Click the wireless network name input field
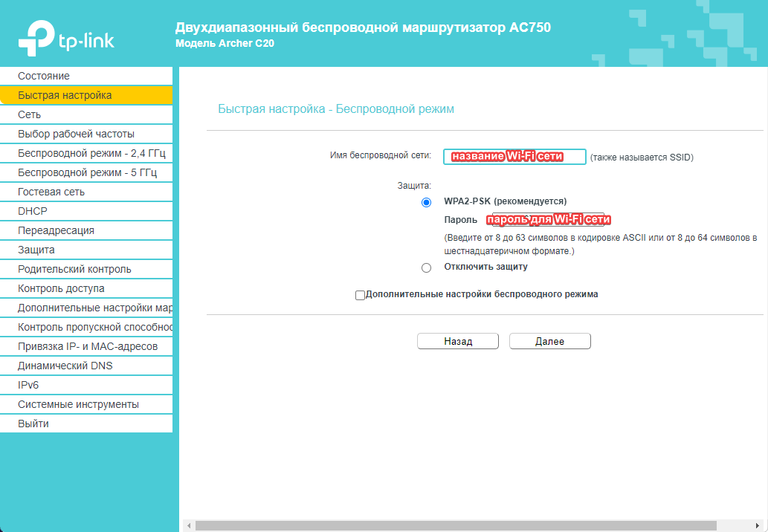This screenshot has height=532, width=768. [514, 157]
